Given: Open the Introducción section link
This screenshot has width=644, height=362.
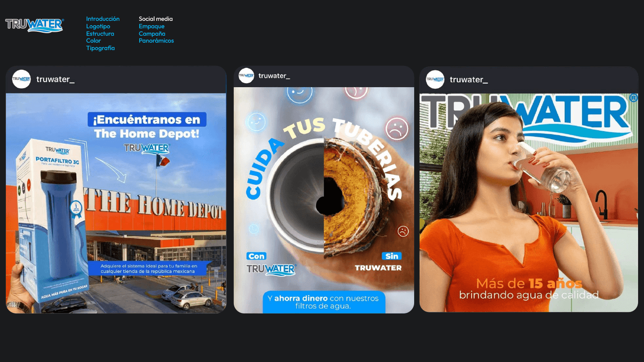Looking at the screenshot, I should [x=103, y=19].
